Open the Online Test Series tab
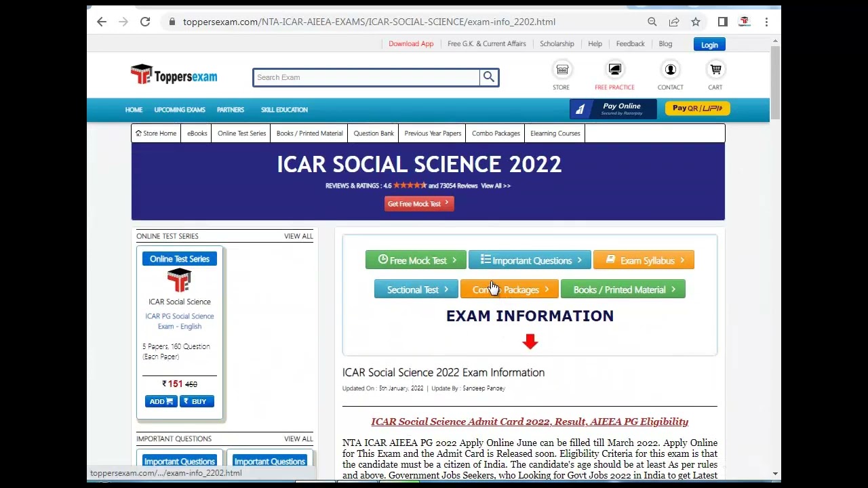Image resolution: width=868 pixels, height=488 pixels. pyautogui.click(x=241, y=134)
